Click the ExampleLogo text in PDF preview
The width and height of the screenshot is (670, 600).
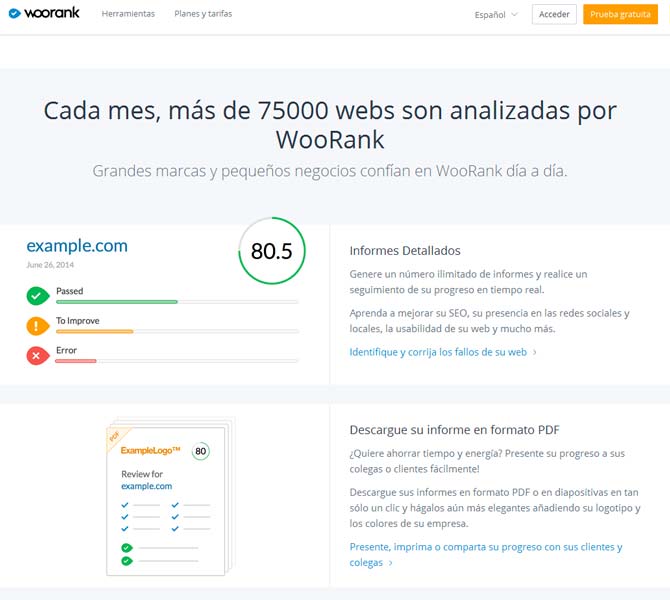click(150, 450)
